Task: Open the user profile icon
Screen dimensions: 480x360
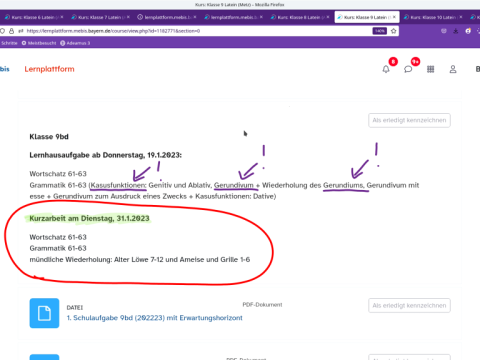Action: pyautogui.click(x=453, y=69)
